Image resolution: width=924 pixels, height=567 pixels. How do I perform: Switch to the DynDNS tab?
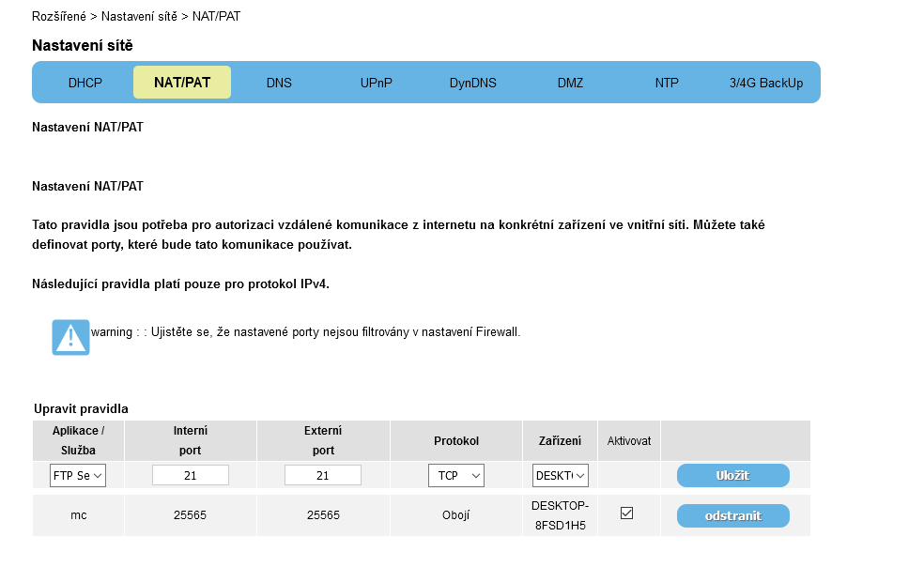click(473, 83)
